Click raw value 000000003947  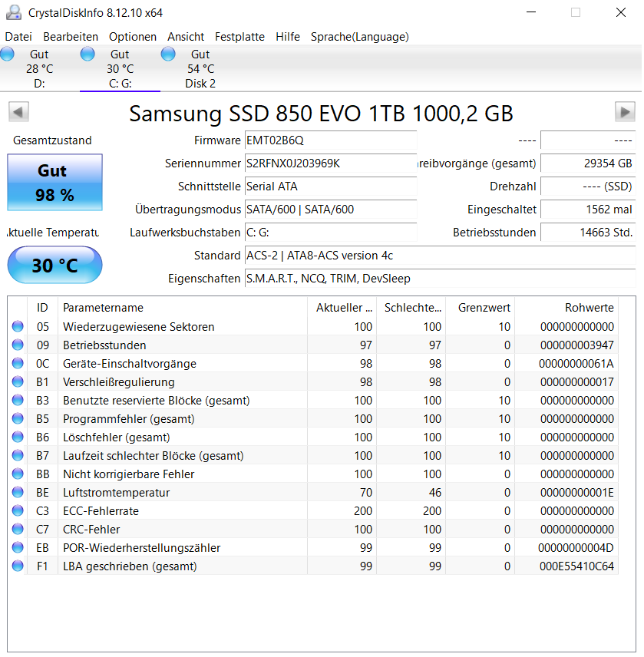point(577,345)
